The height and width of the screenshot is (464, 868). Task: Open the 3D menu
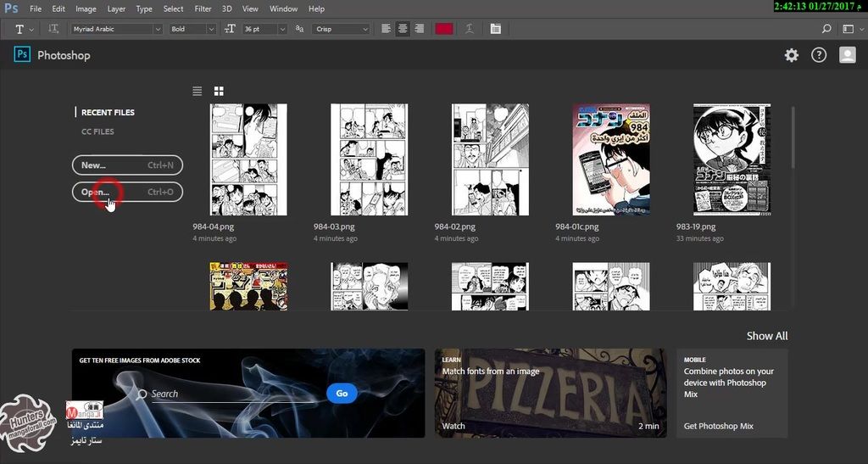226,8
